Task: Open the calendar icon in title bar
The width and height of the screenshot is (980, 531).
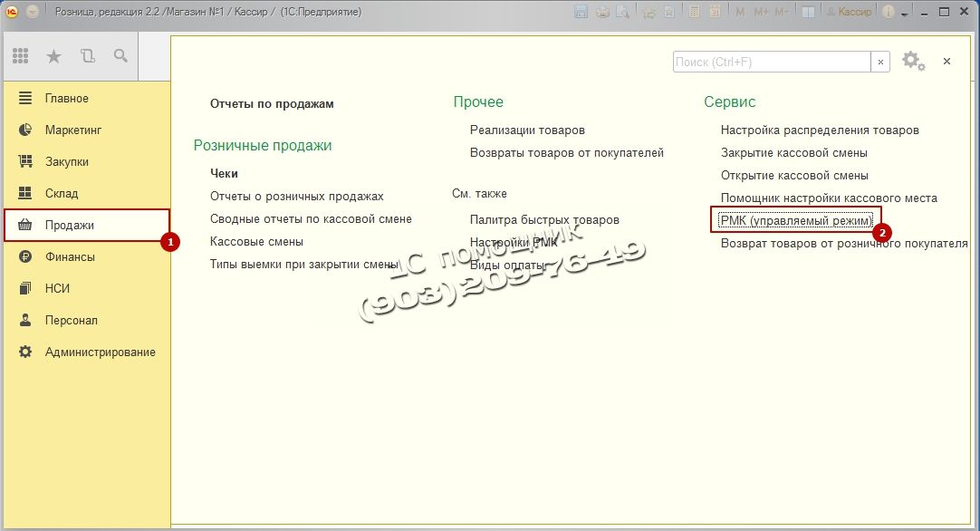Action: (x=715, y=13)
